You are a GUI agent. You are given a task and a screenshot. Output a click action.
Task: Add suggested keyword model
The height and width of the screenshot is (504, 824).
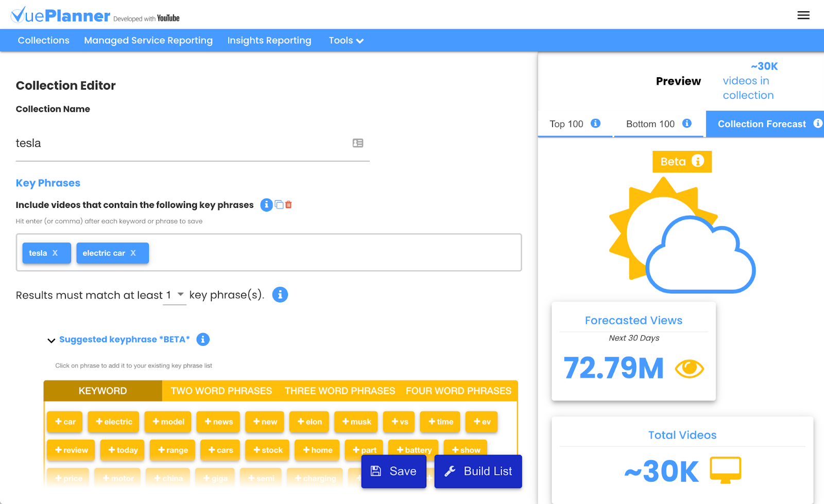(168, 422)
